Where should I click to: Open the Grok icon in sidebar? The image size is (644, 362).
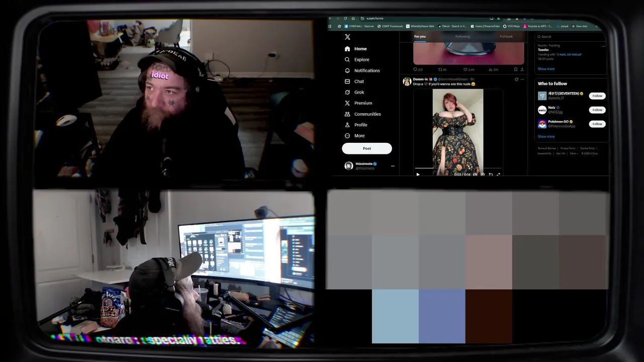pos(347,92)
